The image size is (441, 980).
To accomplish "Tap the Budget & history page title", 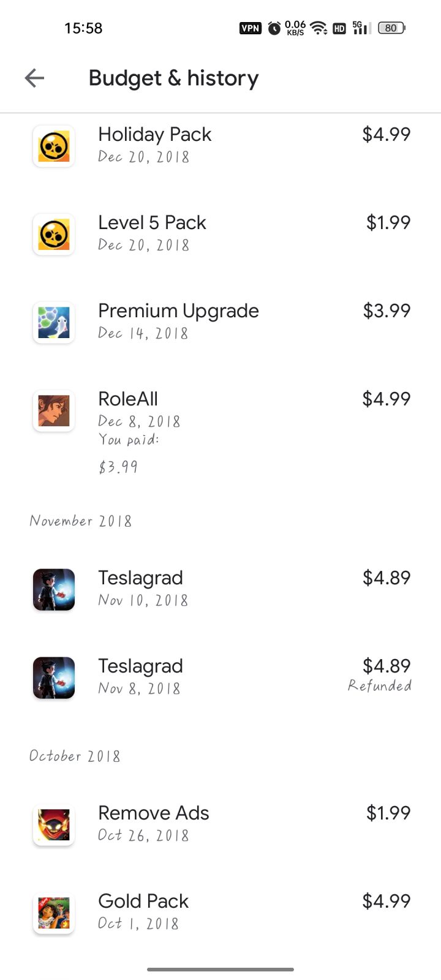I will (173, 78).
